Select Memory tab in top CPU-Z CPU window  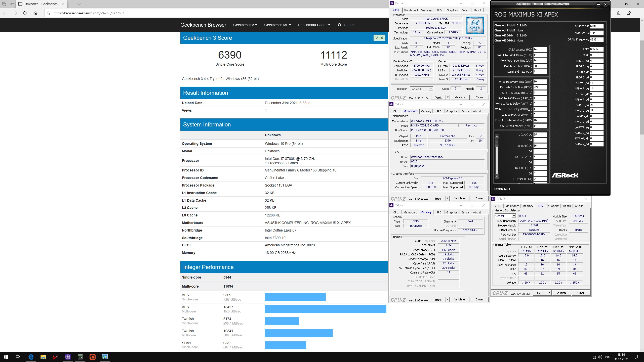(426, 10)
